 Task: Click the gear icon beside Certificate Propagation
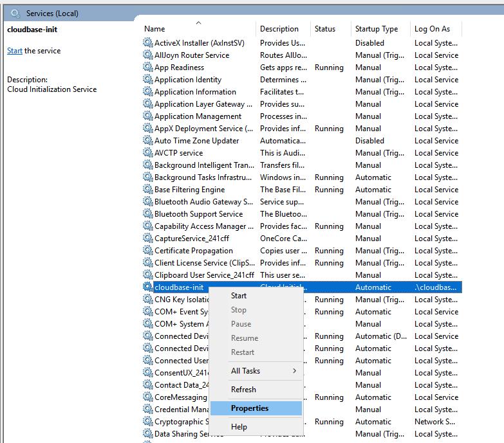(148, 250)
